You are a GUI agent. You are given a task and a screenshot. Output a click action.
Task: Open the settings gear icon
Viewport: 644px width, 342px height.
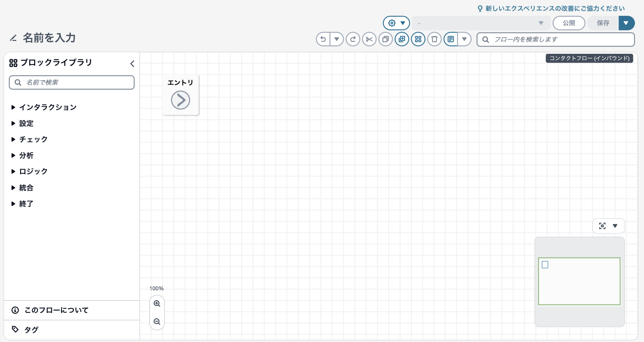(x=391, y=23)
